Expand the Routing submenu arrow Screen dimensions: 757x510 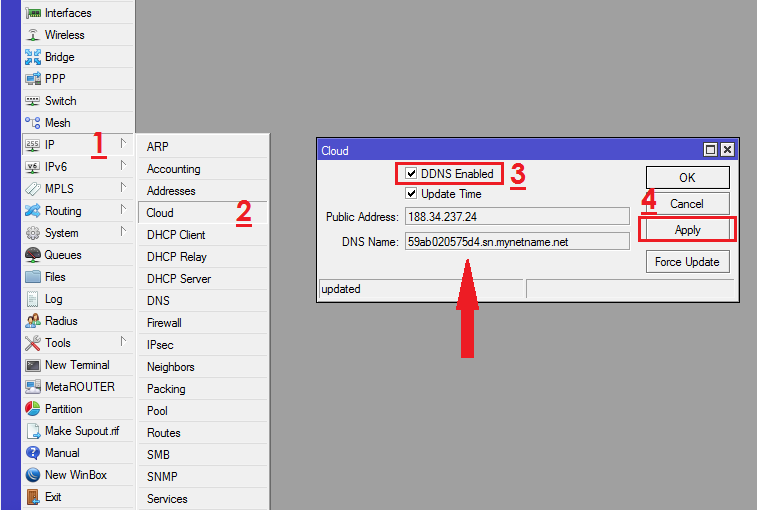click(x=123, y=210)
